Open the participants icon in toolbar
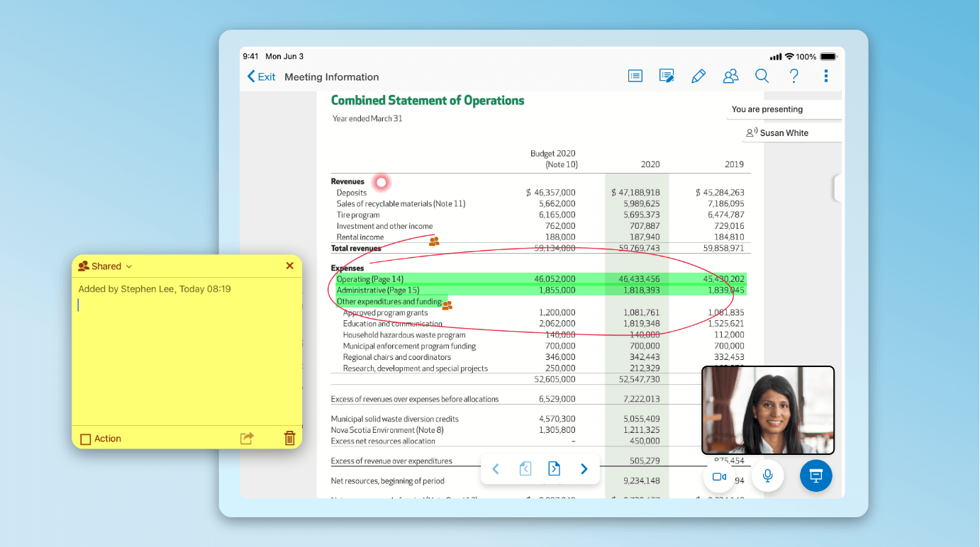Image resolution: width=980 pixels, height=547 pixels. 730,76
